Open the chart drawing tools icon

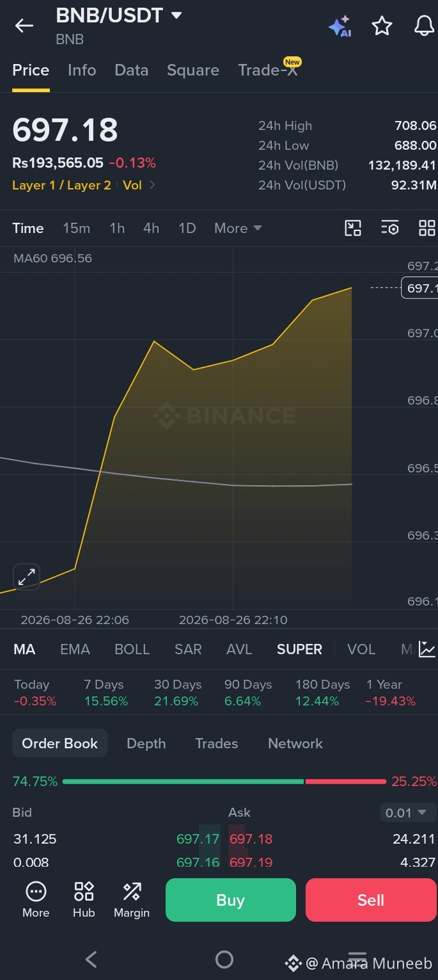(x=353, y=228)
